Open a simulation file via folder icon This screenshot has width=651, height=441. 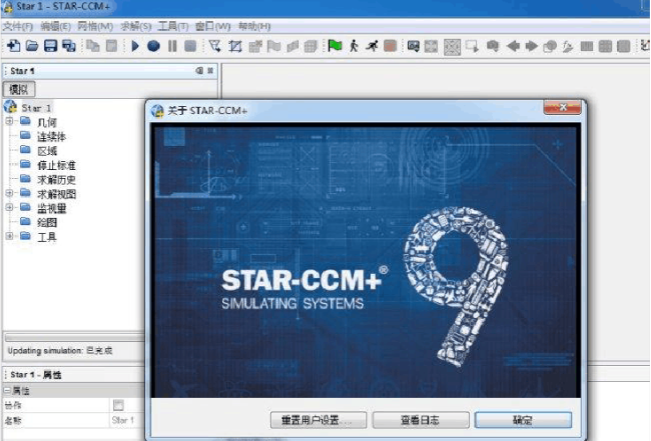[32, 45]
